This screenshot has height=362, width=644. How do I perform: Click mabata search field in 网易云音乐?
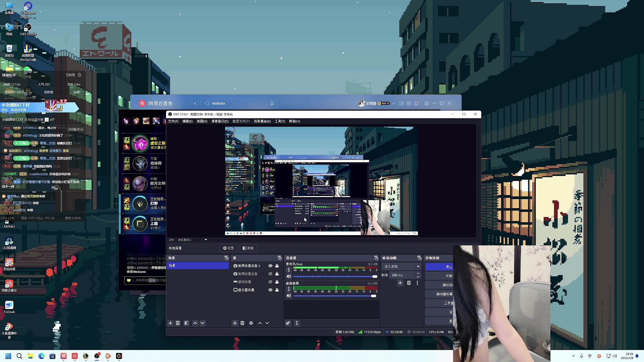[x=233, y=103]
